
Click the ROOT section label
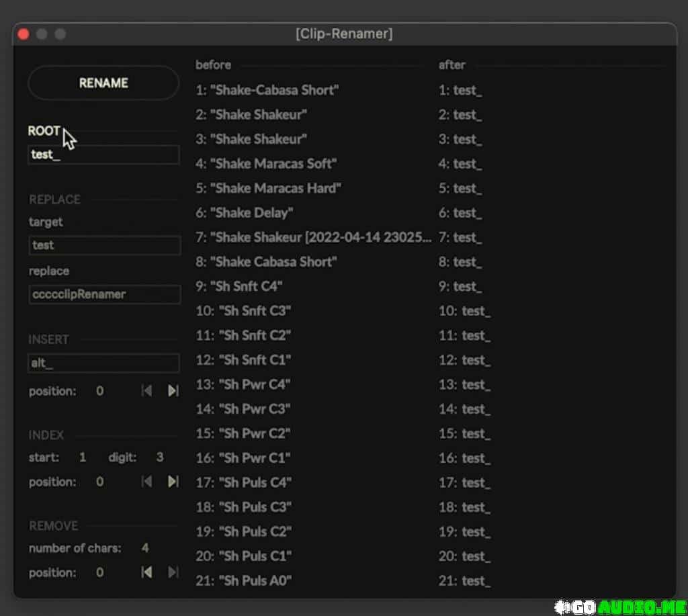(x=44, y=131)
